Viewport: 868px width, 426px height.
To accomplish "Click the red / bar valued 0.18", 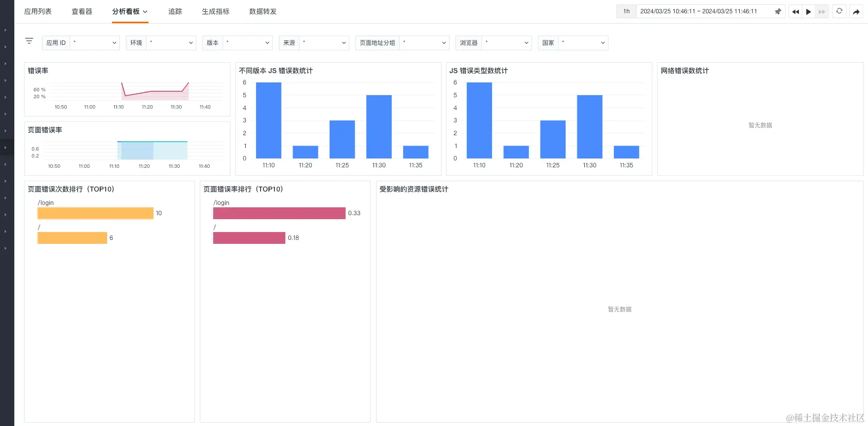I will [249, 238].
